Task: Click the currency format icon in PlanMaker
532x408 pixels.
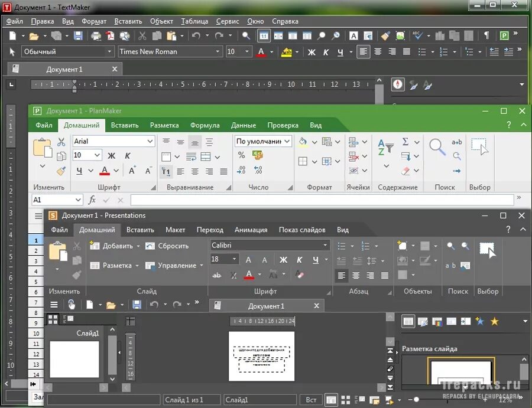Action: (x=258, y=155)
